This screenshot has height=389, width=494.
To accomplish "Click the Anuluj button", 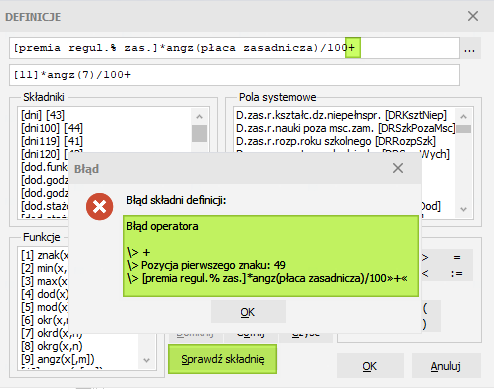I will coord(446,366).
